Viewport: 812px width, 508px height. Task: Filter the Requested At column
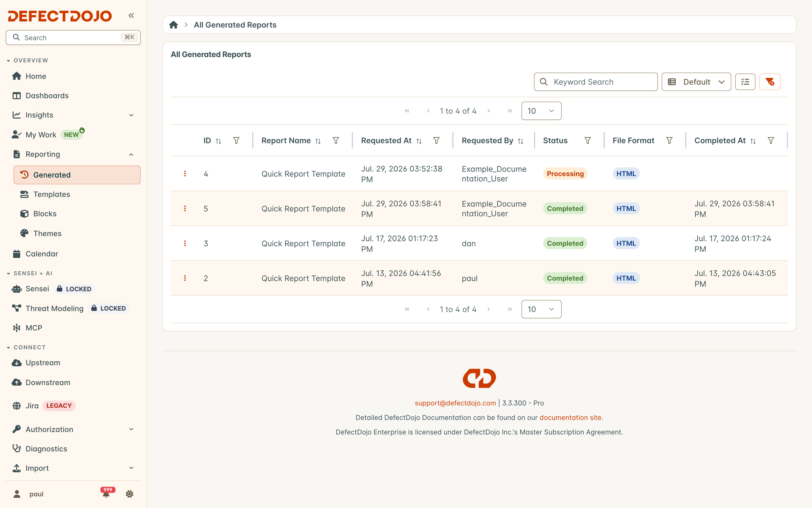click(x=436, y=141)
